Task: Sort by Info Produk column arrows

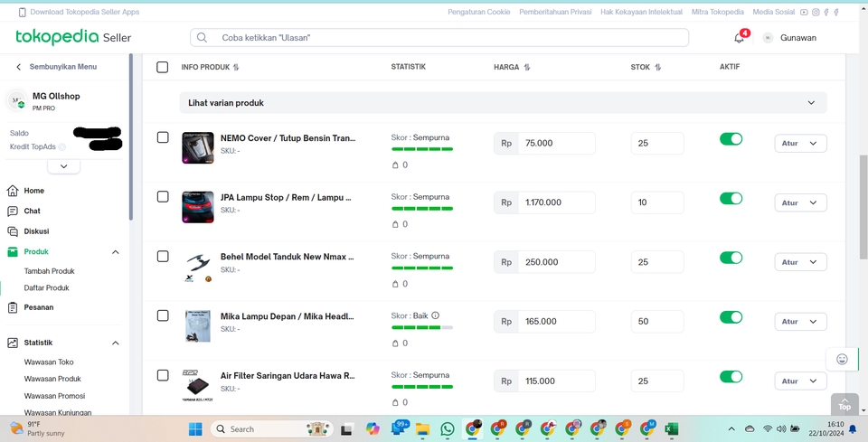Action: pos(236,67)
